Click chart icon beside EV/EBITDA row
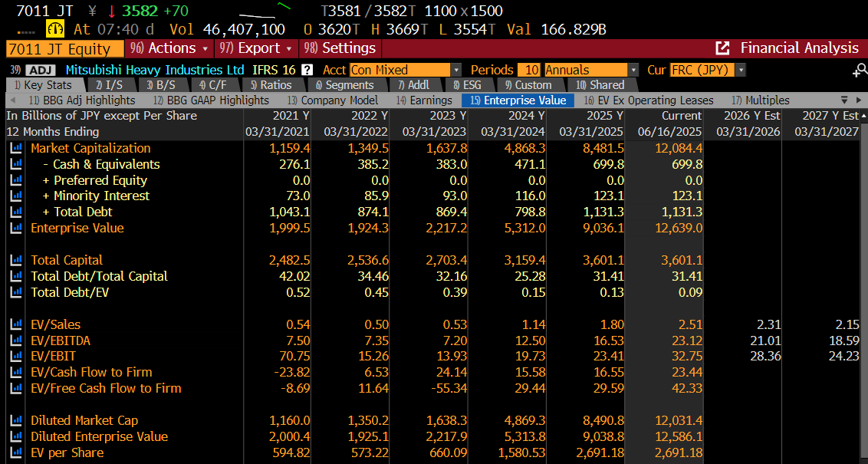868x464 pixels. (16, 341)
